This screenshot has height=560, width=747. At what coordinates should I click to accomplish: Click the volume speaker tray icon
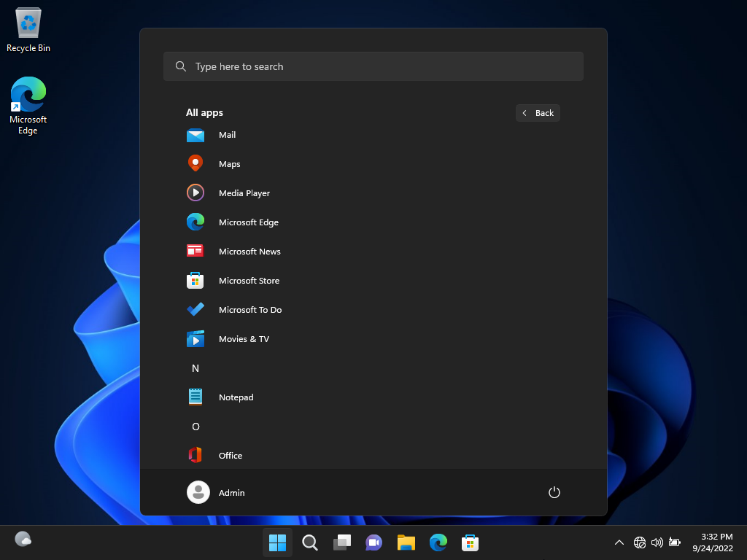click(x=657, y=542)
